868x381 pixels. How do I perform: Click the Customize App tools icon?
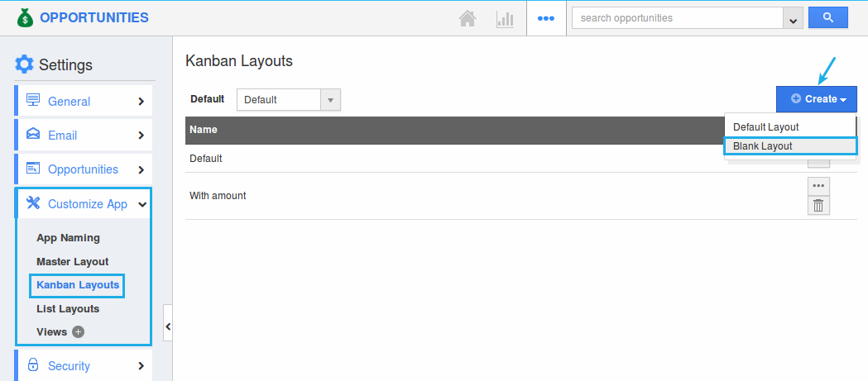point(33,203)
